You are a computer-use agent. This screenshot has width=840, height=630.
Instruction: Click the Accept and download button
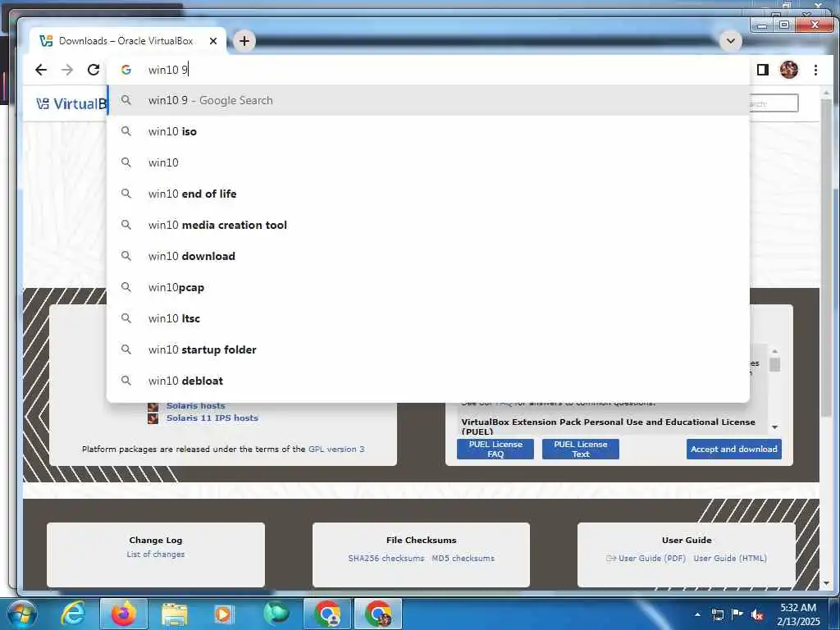click(734, 449)
